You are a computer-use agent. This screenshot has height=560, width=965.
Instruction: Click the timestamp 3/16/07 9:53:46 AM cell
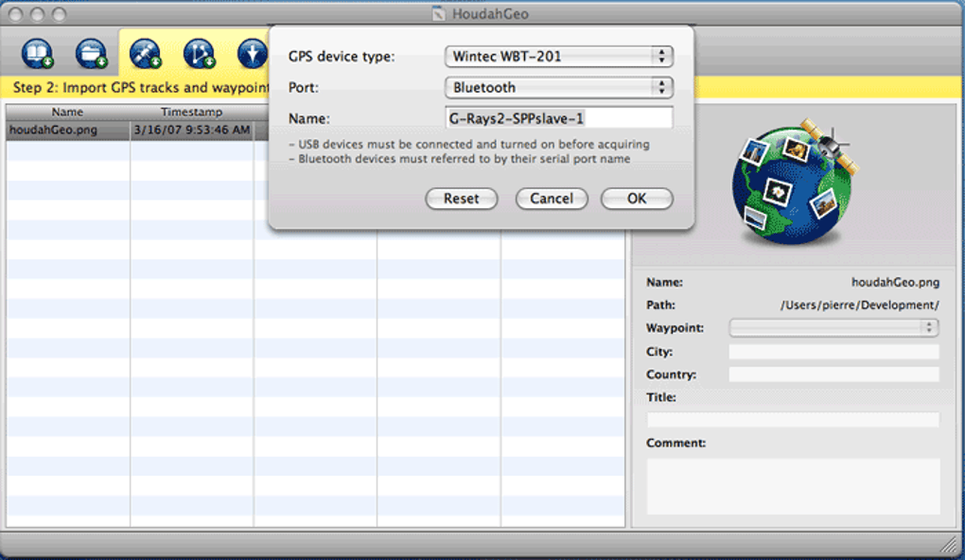[x=192, y=131]
